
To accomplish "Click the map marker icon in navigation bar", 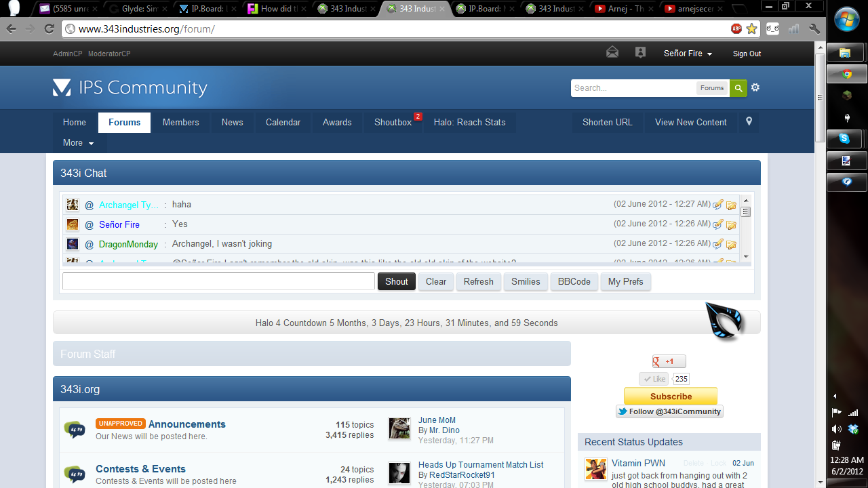I will coord(749,122).
